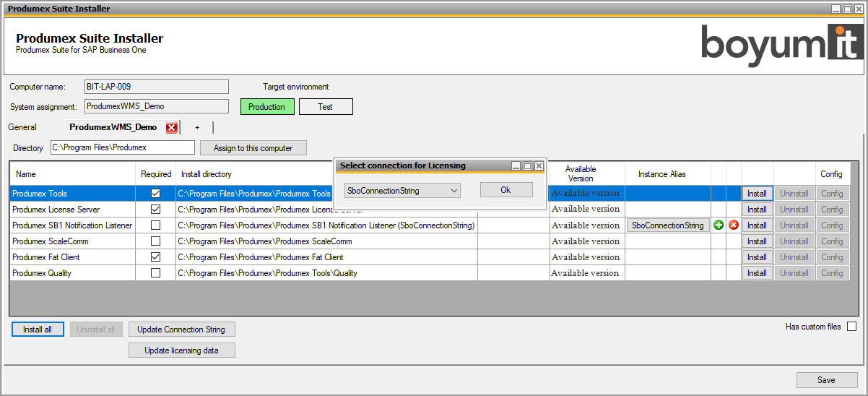This screenshot has width=868, height=396.
Task: Toggle Required checkbox for Produmex Tools
Action: [x=155, y=194]
